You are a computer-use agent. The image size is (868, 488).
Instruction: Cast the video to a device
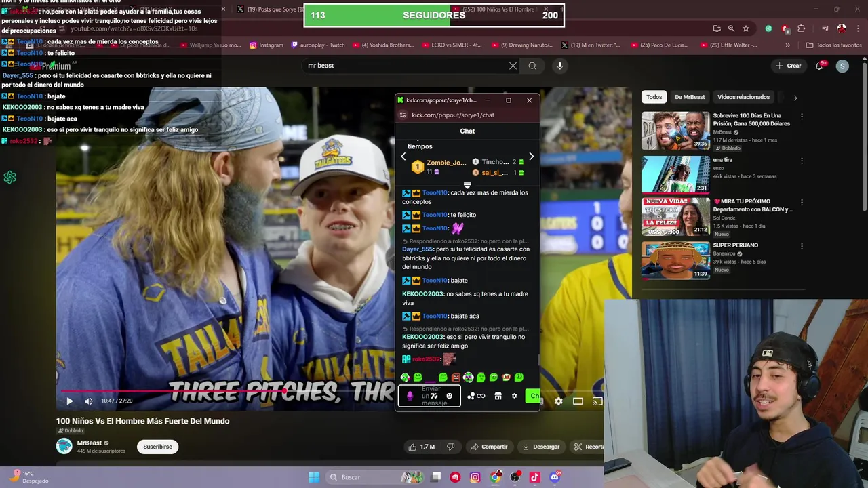[597, 401]
